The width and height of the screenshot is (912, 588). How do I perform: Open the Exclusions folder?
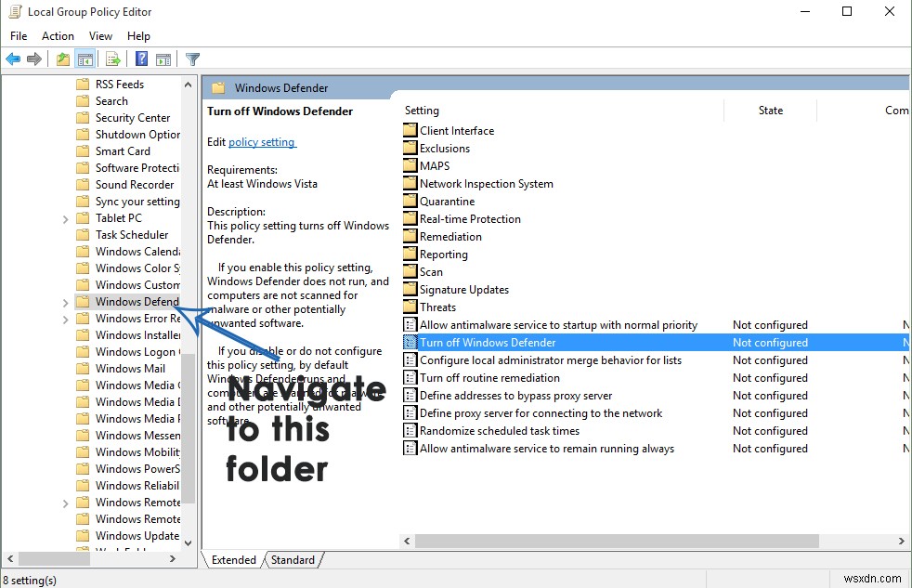coord(436,149)
